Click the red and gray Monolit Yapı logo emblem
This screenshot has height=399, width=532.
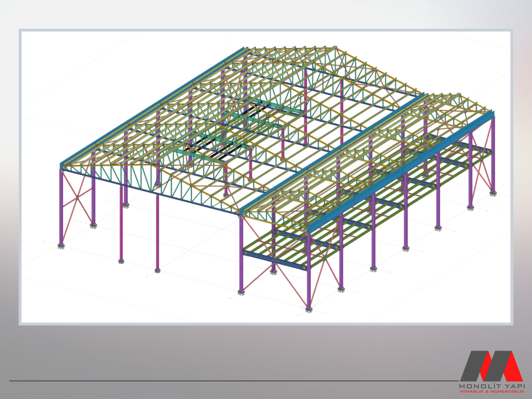491,366
